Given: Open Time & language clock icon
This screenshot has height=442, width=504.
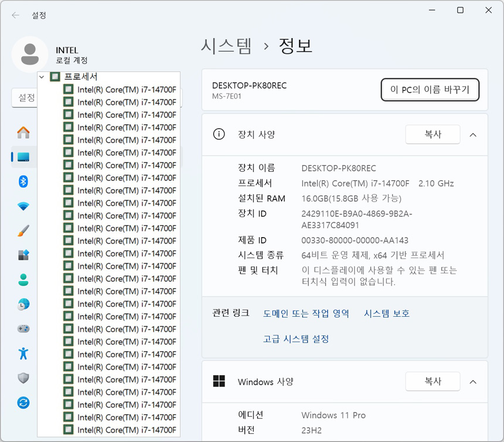Looking at the screenshot, I should pos(23,304).
